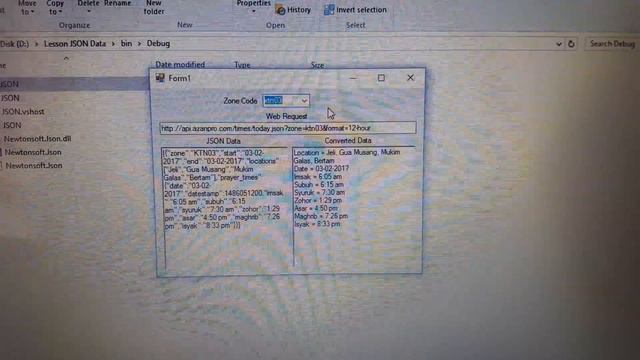Focus the Search Debug box
The height and width of the screenshot is (360, 640).
(x=612, y=44)
